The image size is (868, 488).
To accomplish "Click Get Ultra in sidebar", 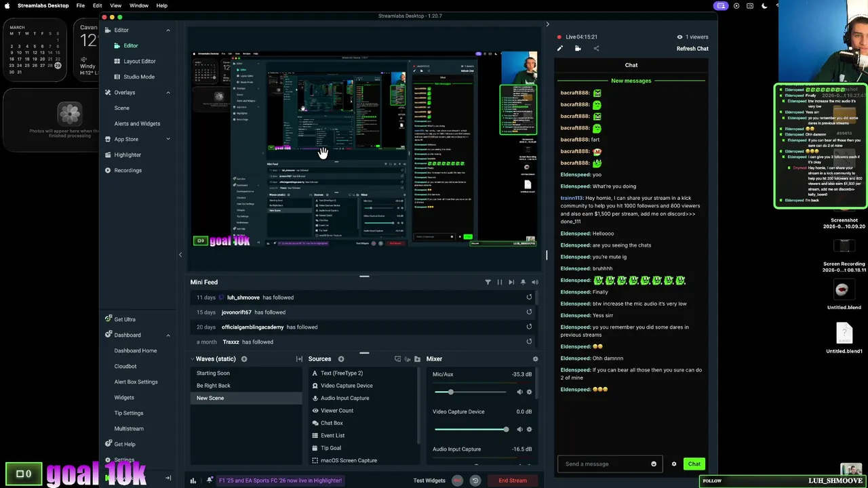I will pos(125,319).
